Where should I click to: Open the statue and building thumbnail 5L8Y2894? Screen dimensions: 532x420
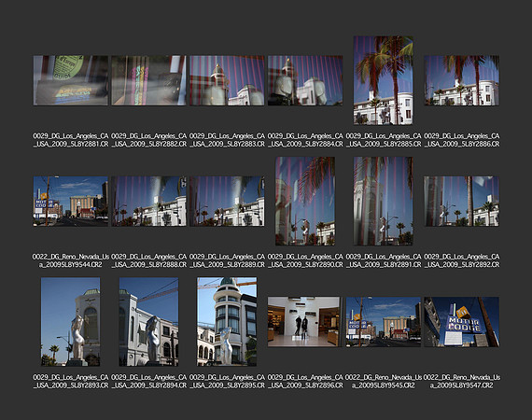149,322
